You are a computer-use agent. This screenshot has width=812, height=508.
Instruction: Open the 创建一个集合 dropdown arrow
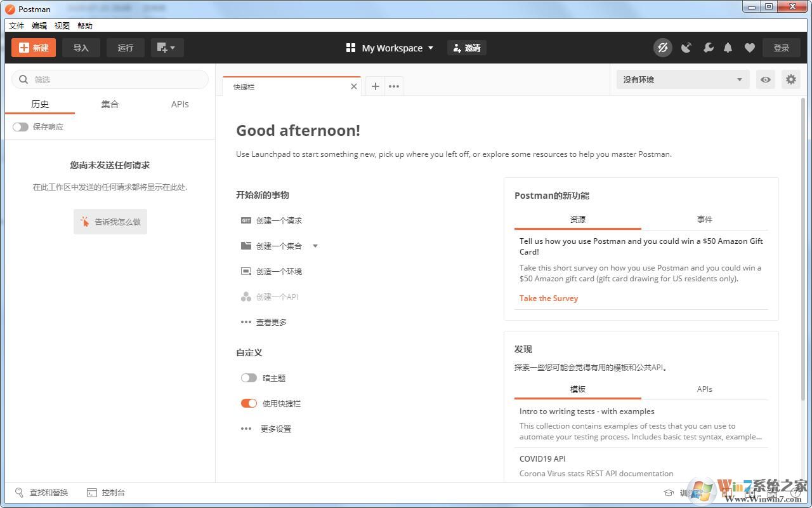click(x=315, y=246)
